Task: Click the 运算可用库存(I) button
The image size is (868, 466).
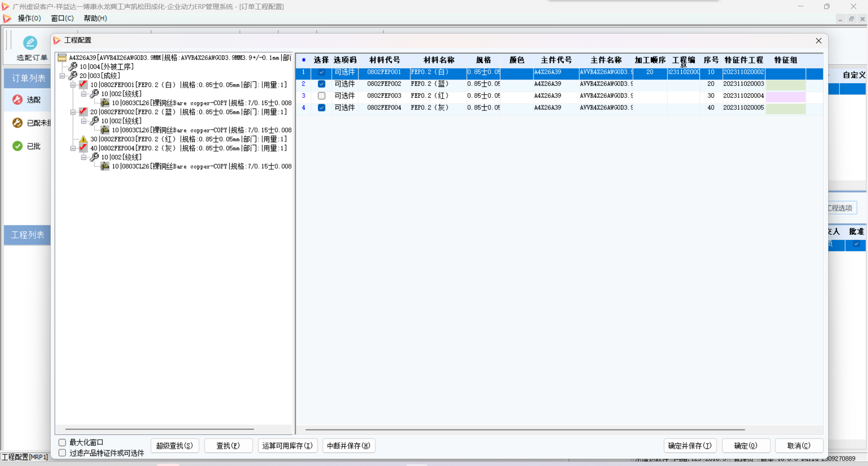Action: click(288, 446)
